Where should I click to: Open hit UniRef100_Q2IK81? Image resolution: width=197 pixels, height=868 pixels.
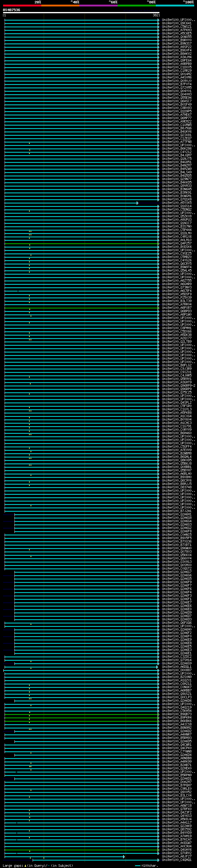(x=177, y=135)
